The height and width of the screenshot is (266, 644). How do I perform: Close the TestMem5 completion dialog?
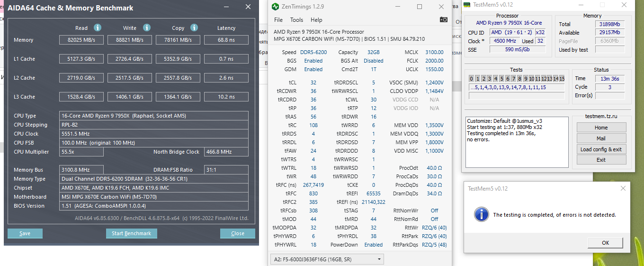[x=623, y=188]
